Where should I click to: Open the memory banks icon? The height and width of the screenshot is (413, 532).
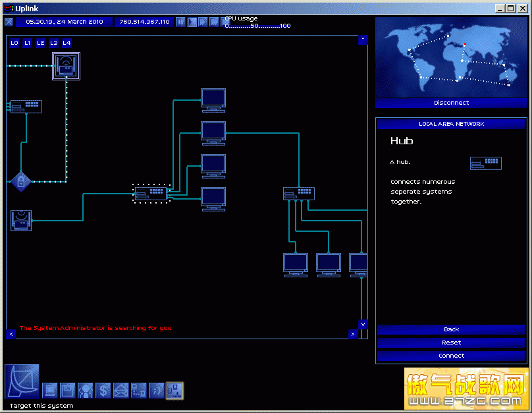[x=68, y=390]
